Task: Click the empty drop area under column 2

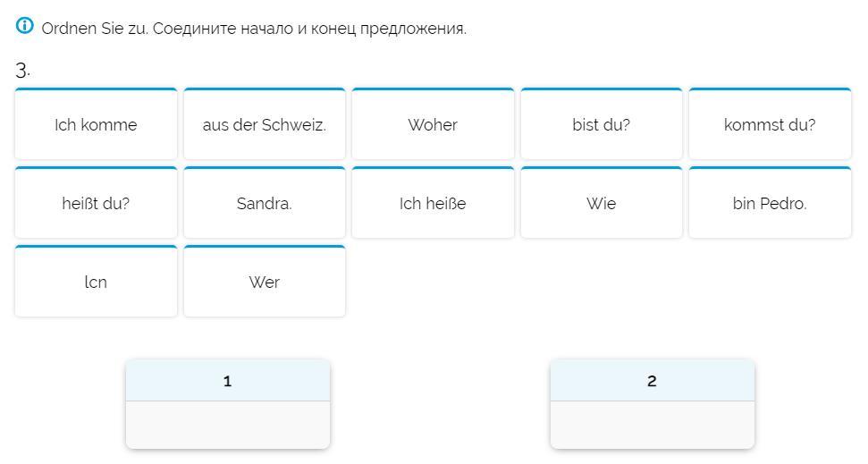Action: click(x=652, y=424)
